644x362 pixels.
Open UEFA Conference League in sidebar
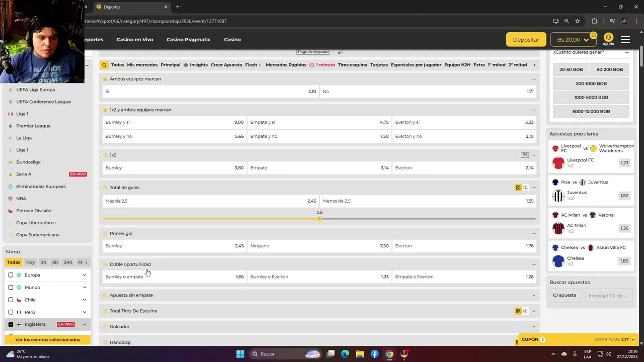43,102
